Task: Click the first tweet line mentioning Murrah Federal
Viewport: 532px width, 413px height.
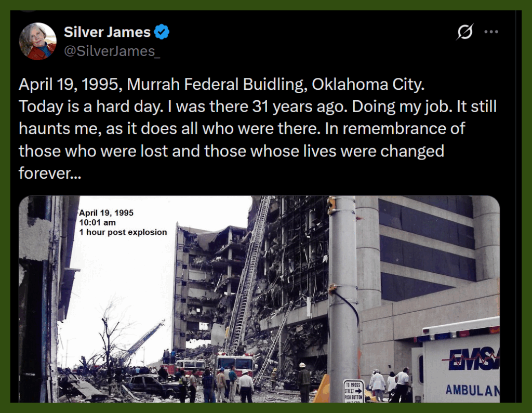Action: 221,84
